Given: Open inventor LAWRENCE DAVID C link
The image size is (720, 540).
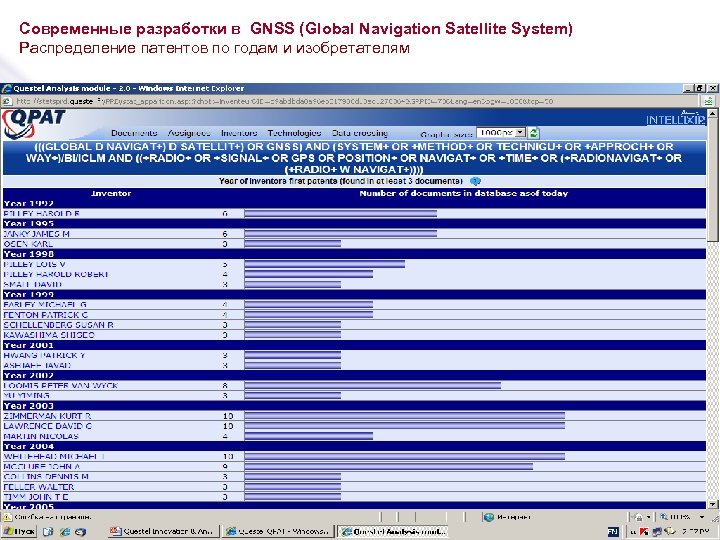Looking at the screenshot, I should click(x=48, y=426).
